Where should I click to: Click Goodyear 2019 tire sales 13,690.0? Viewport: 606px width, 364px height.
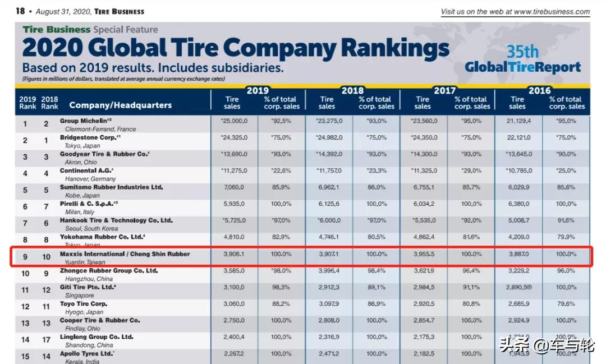(234, 154)
